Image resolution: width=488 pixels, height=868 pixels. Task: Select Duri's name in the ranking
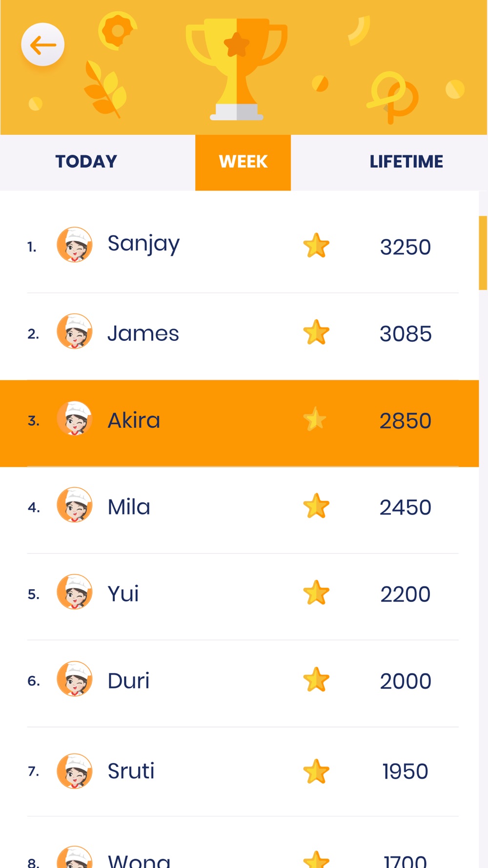pyautogui.click(x=128, y=681)
